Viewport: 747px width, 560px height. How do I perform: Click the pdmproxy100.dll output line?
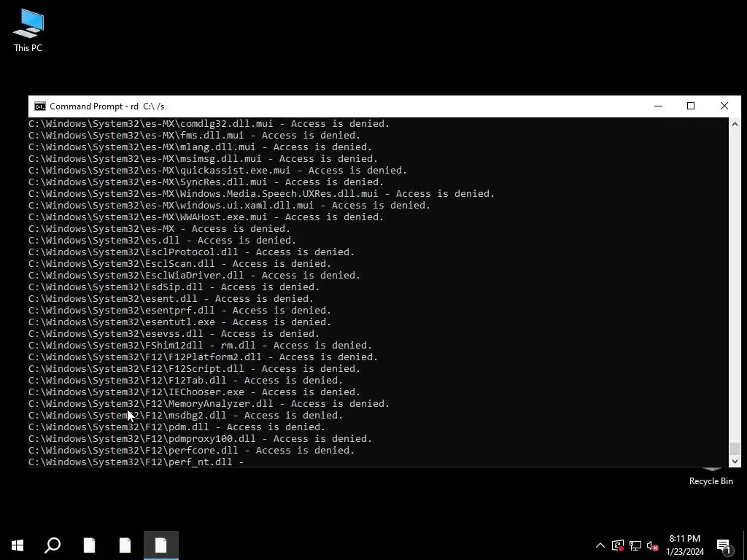point(200,438)
